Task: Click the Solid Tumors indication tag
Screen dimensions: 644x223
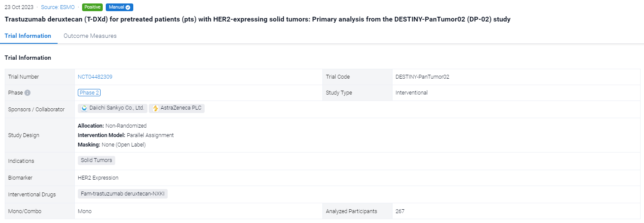Action: (x=96, y=160)
